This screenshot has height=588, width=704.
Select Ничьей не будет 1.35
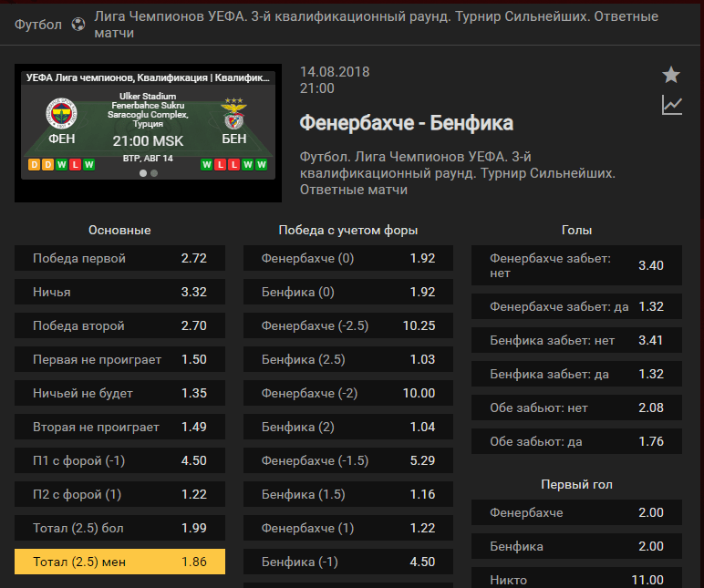click(x=119, y=393)
